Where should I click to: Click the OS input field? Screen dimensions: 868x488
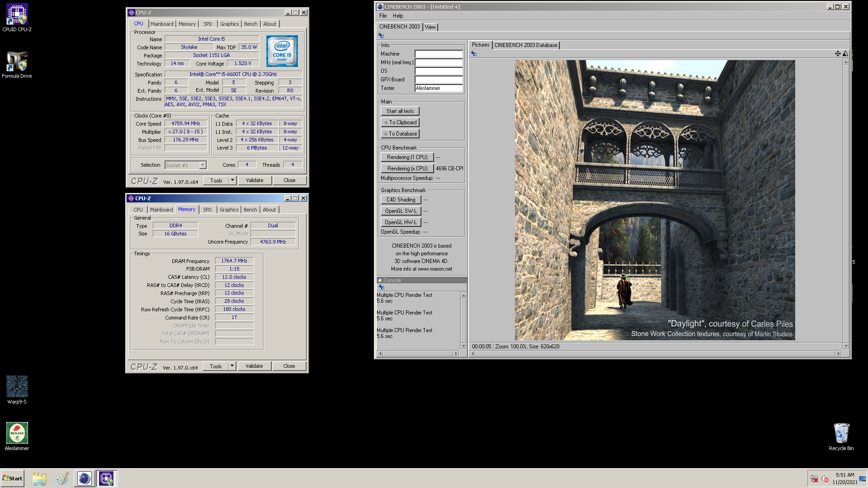pyautogui.click(x=439, y=71)
